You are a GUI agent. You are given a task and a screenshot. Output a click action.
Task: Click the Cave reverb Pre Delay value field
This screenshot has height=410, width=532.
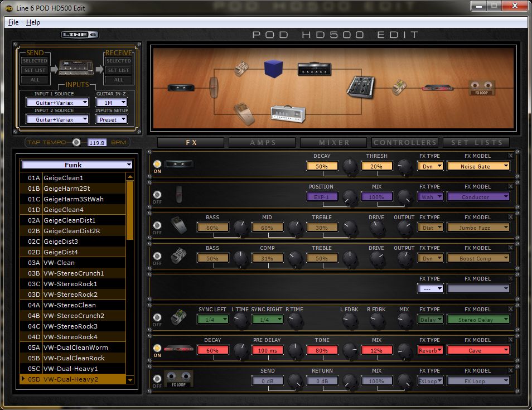[267, 350]
